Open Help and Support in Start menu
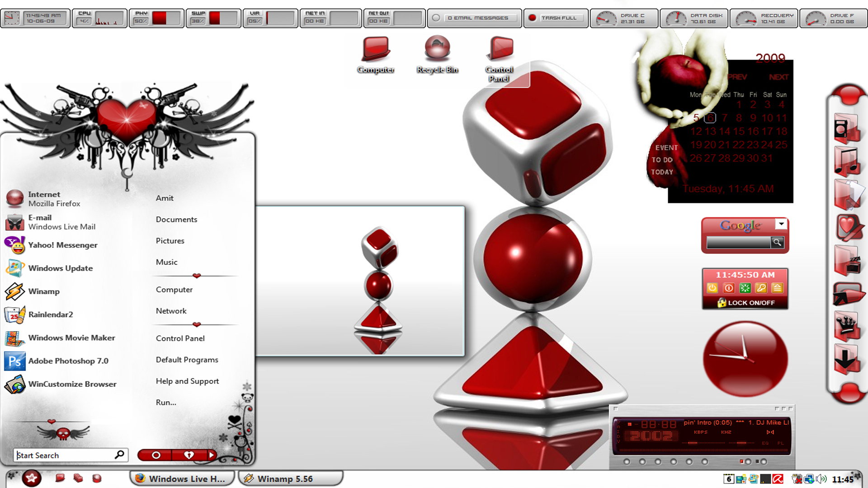The width and height of the screenshot is (868, 488). [187, 381]
